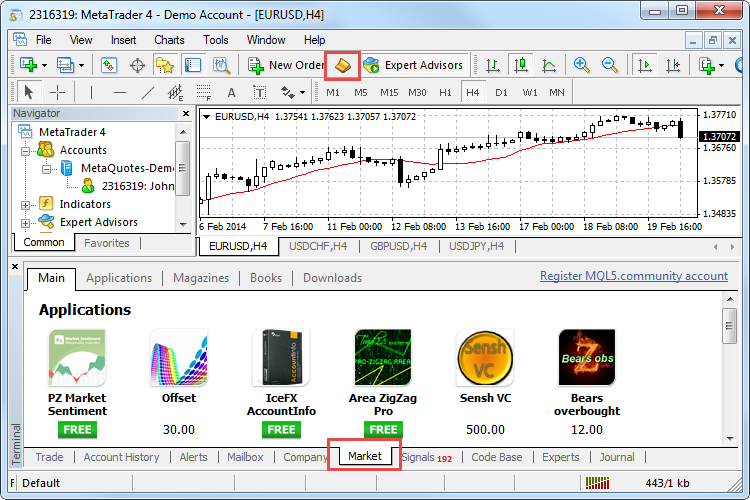The height and width of the screenshot is (500, 750).
Task: Open the Profiles dropdown arrow
Action: (81, 65)
